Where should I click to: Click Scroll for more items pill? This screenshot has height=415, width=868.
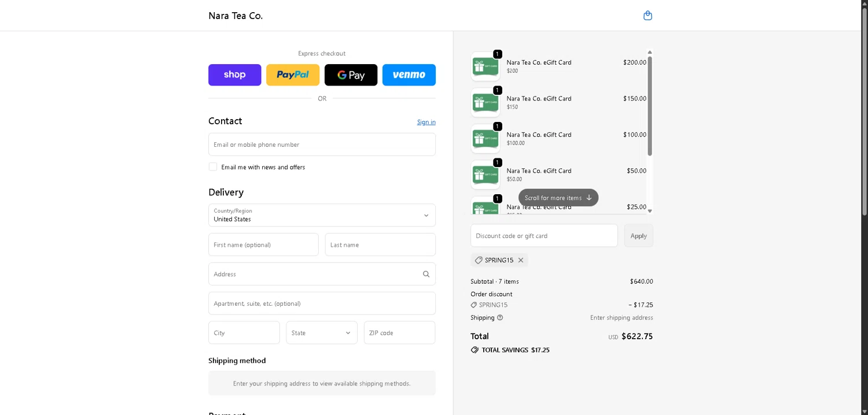[x=558, y=198]
